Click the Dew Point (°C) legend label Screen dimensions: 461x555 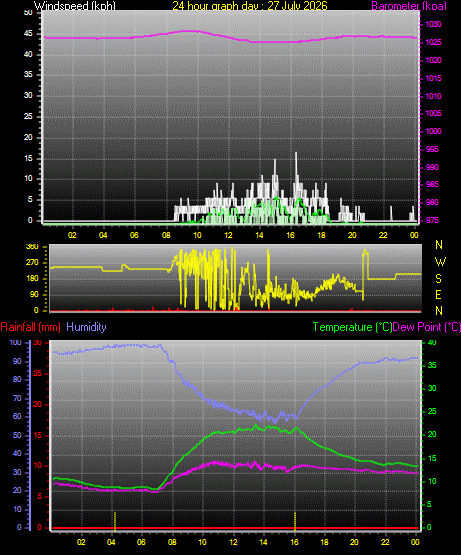(427, 327)
